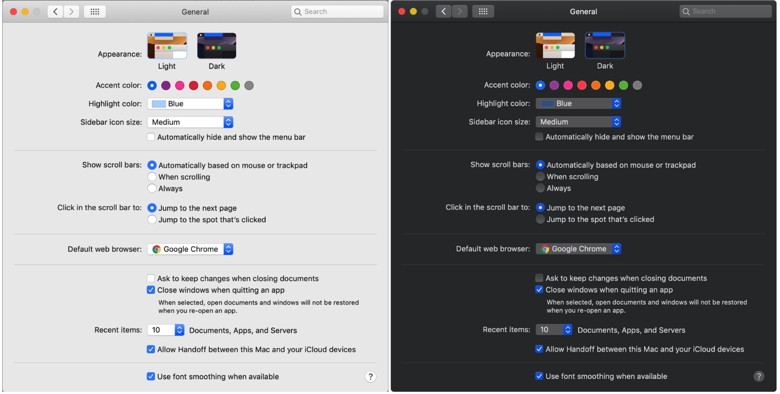This screenshot has height=394, width=780.
Task: Click help question mark in dark window
Action: [759, 376]
